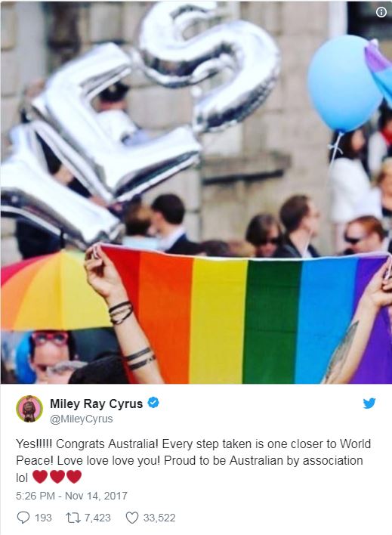Screen dimensions: 392x535
Task: Like the tweet with the heart outline
Action: pos(132,518)
